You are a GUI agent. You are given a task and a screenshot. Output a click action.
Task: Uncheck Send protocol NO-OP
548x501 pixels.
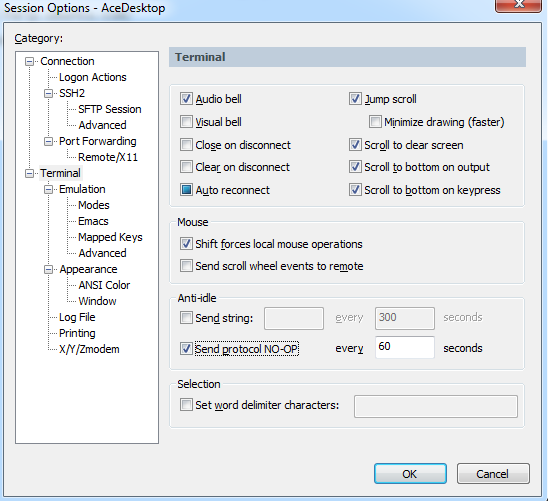click(x=186, y=349)
